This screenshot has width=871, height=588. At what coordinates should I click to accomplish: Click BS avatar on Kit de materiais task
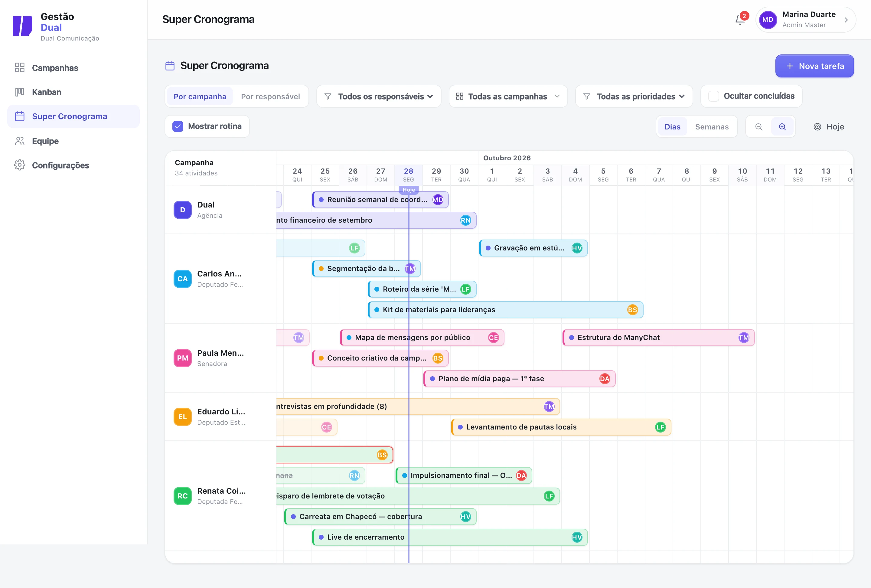(632, 310)
